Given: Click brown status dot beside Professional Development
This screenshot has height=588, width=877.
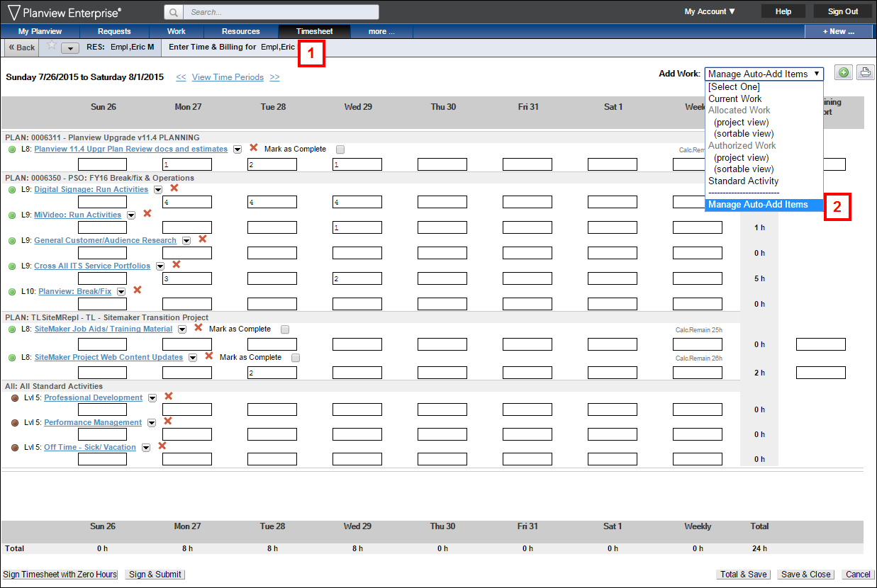Looking at the screenshot, I should click(15, 398).
